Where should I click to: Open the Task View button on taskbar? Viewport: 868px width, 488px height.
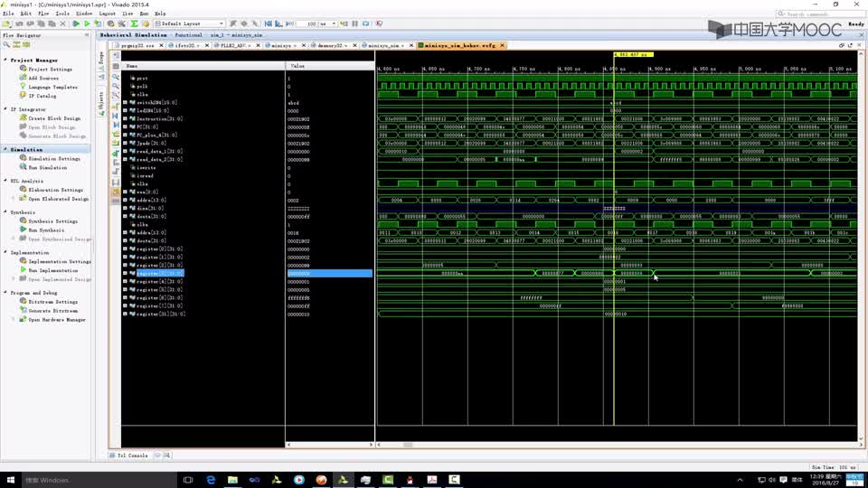[x=188, y=480]
